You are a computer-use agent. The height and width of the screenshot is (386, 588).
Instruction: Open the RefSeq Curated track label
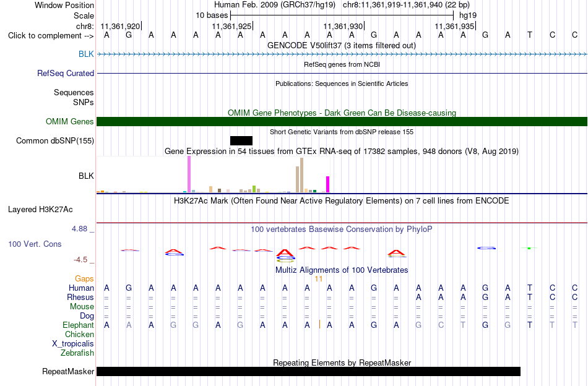(x=66, y=73)
